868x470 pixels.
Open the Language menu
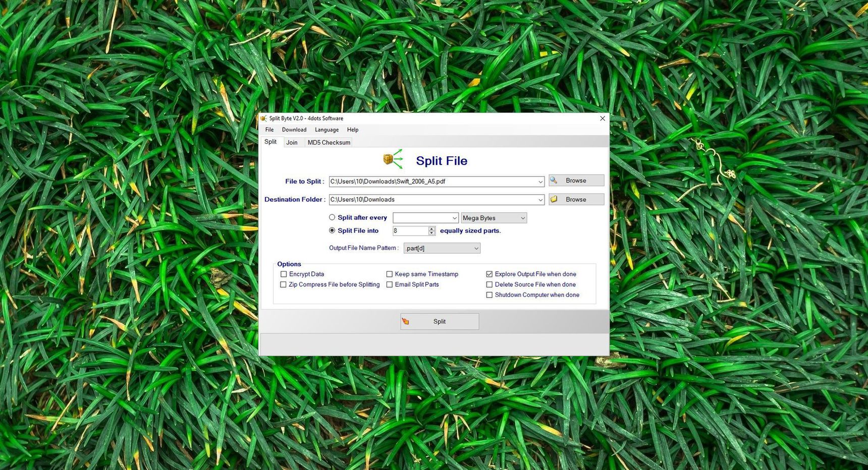coord(327,130)
